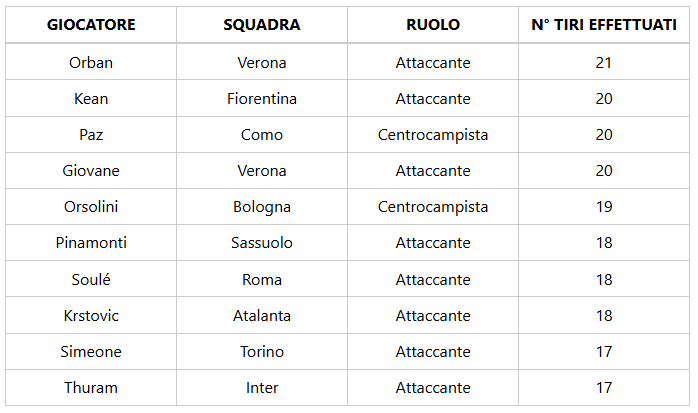Select Orban's 21 shots cell
Viewport: 698px width, 413px height.
click(x=603, y=62)
